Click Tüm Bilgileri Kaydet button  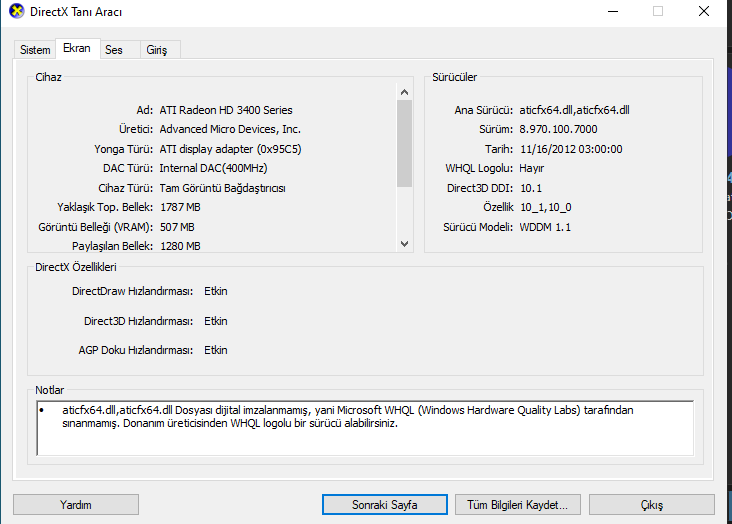pos(518,505)
